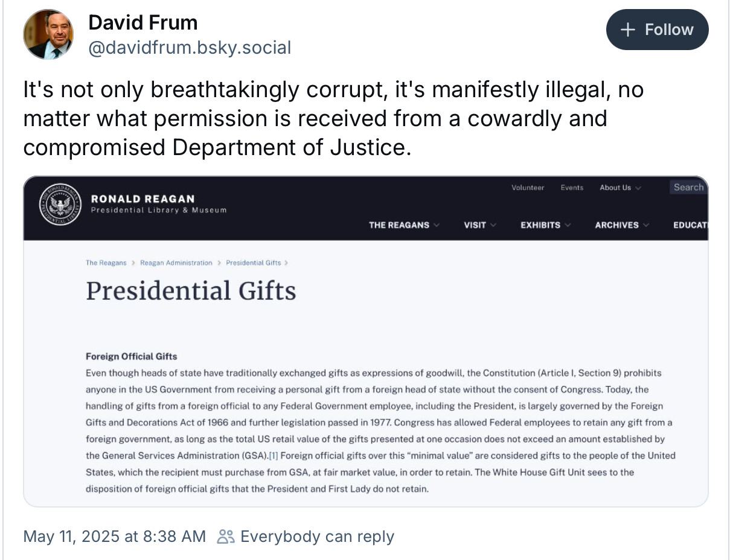
Task: Open the Events link
Action: coord(572,188)
